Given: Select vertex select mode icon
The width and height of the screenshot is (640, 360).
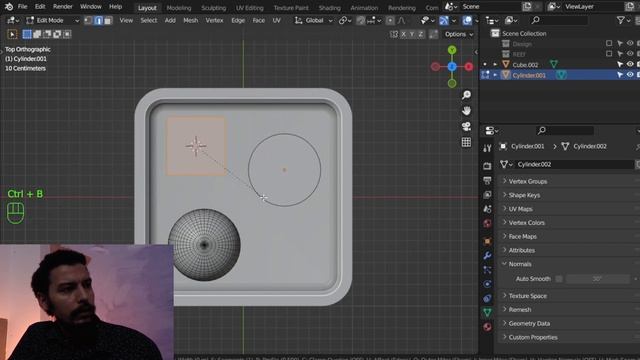Looking at the screenshot, I should (x=89, y=20).
